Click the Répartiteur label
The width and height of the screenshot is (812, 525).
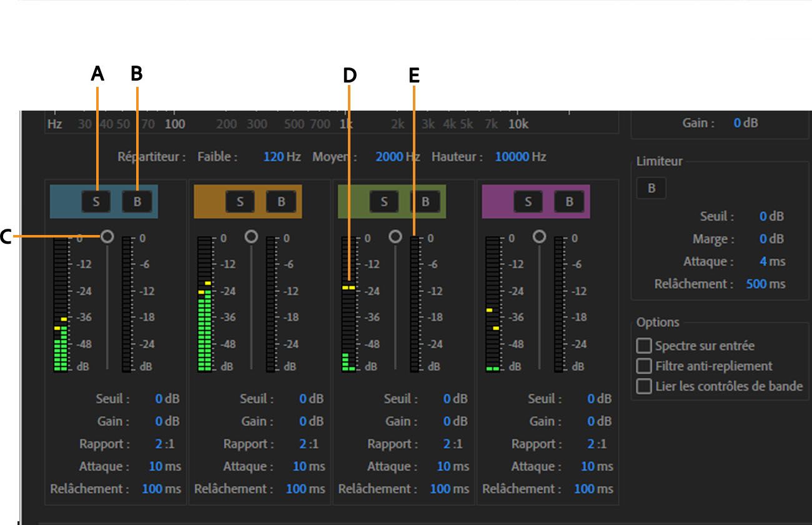152,156
